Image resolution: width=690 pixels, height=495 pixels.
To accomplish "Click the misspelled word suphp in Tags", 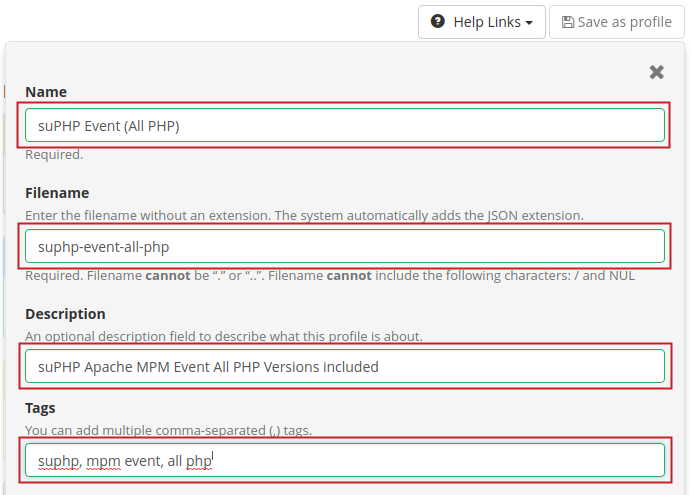I will pos(58,460).
